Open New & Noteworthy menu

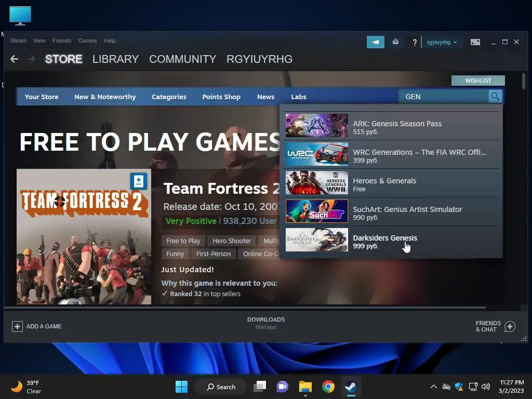pyautogui.click(x=105, y=97)
